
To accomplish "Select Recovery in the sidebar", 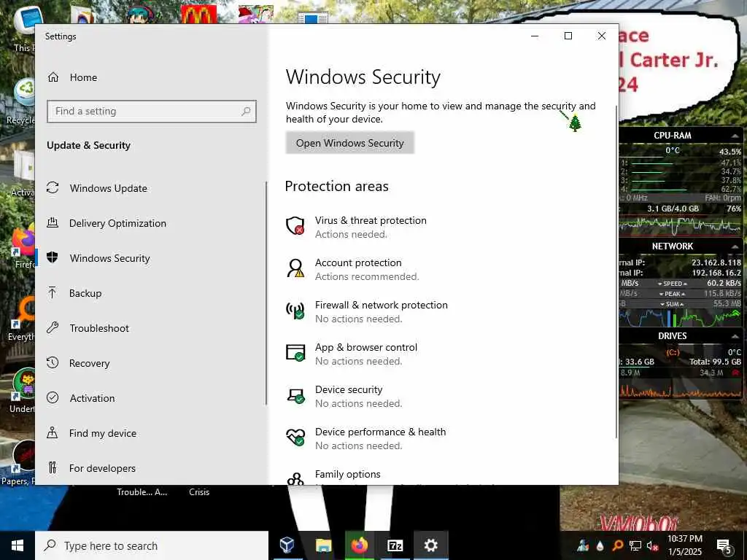I will coord(150,363).
